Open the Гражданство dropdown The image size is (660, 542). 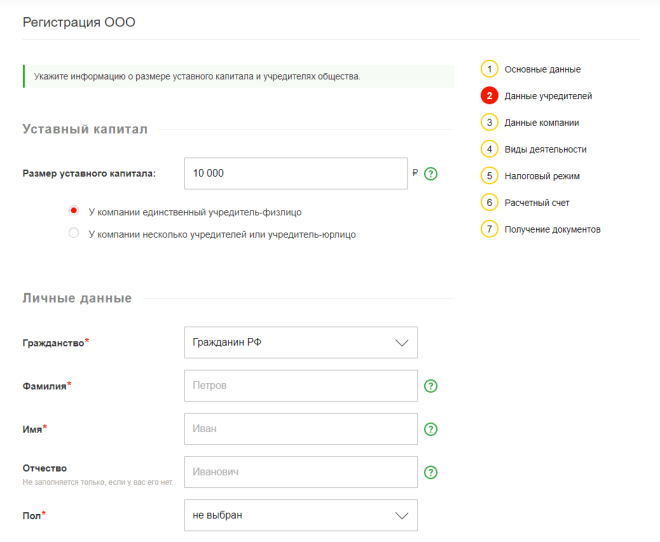coord(301,342)
